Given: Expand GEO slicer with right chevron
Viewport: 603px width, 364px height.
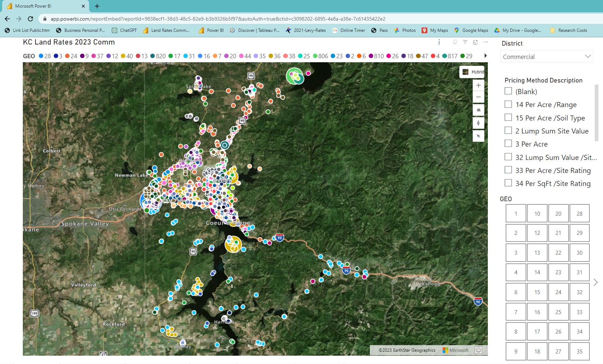Looking at the screenshot, I should click(x=595, y=282).
